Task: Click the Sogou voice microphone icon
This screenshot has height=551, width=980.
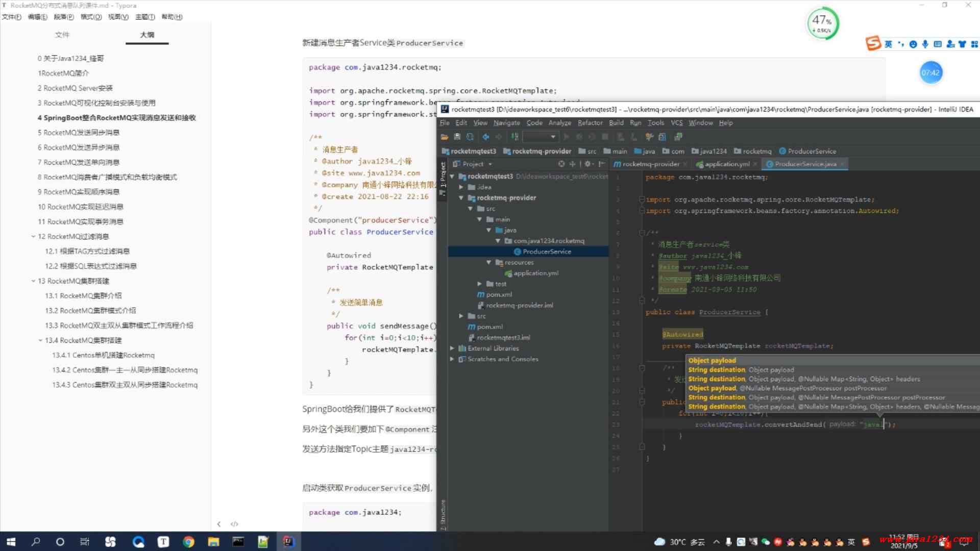Action: (925, 44)
